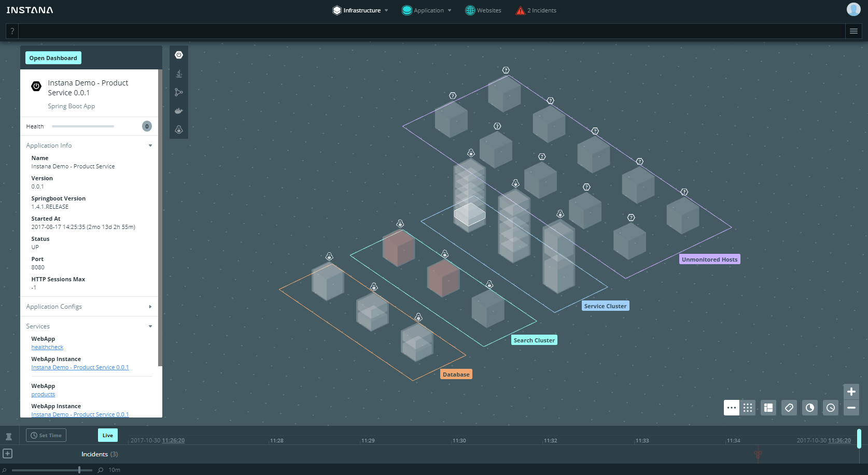The height and width of the screenshot is (475, 868).
Task: Click the Springboot Version value 1.4.1.RELEASE
Action: (x=50, y=207)
